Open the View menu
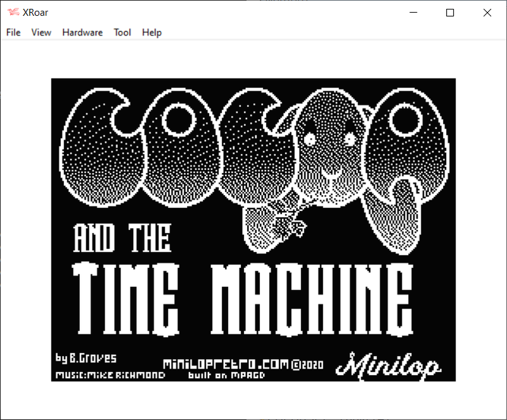507x420 pixels. [x=41, y=32]
